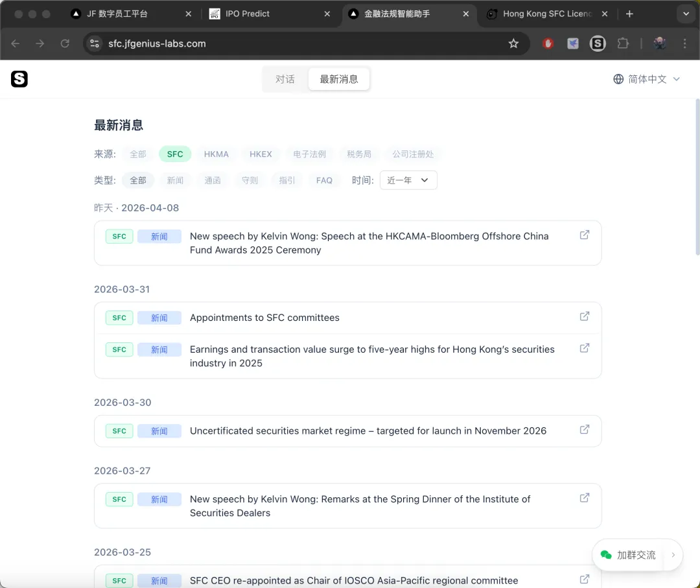The image size is (700, 588).
Task: Open a new browser tab
Action: coord(629,14)
